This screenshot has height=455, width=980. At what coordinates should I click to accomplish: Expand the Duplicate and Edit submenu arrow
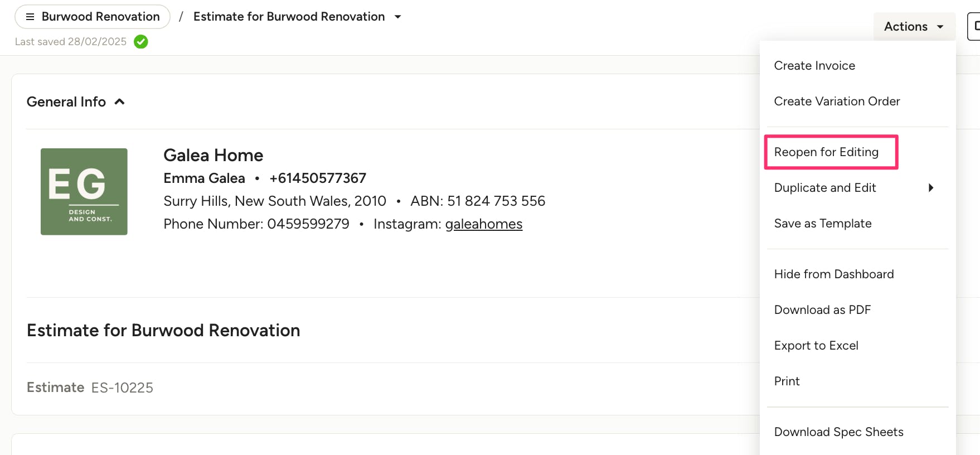click(x=930, y=188)
